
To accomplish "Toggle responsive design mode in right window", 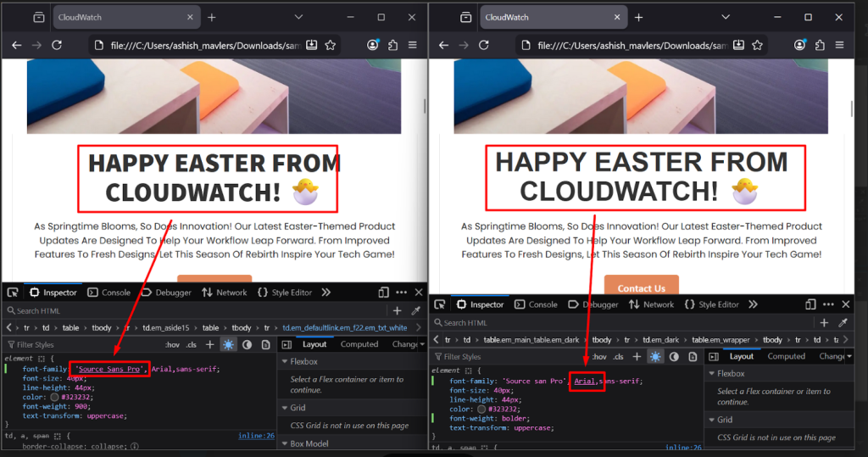I will 810,304.
